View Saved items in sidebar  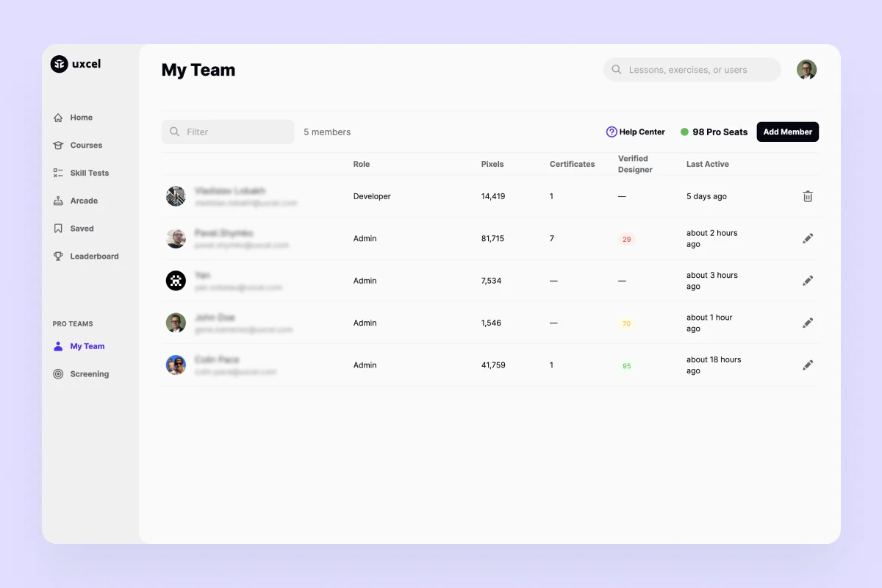82,229
